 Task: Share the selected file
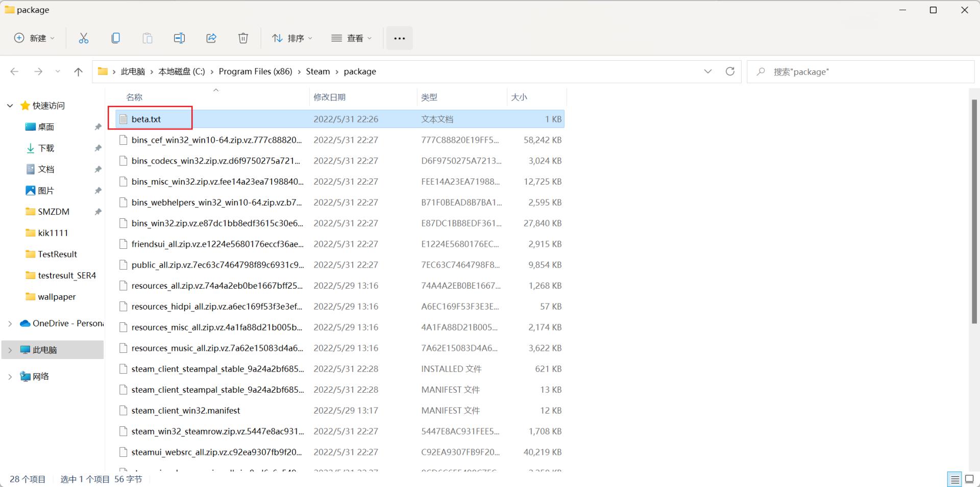(211, 38)
